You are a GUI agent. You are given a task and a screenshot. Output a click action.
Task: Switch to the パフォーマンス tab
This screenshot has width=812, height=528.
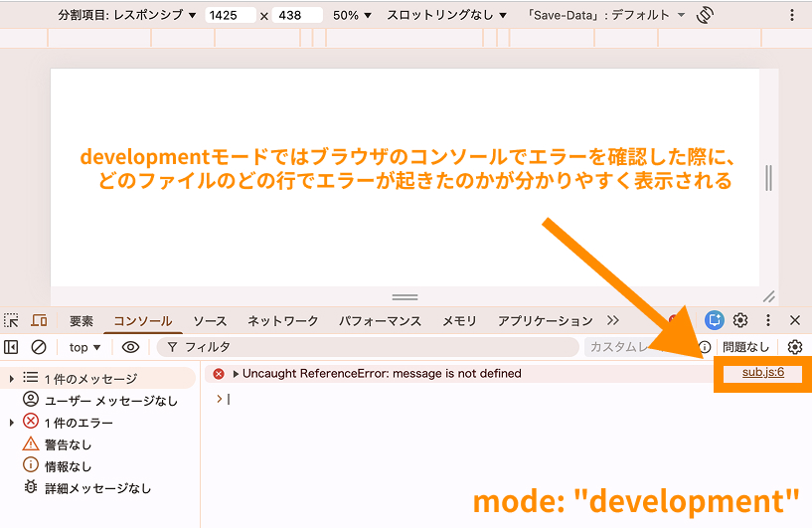click(x=380, y=321)
